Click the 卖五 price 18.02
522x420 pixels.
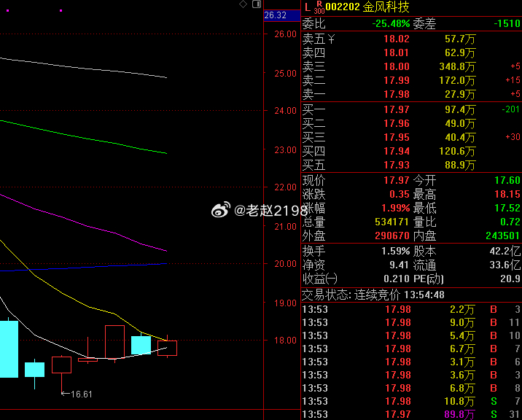point(396,39)
